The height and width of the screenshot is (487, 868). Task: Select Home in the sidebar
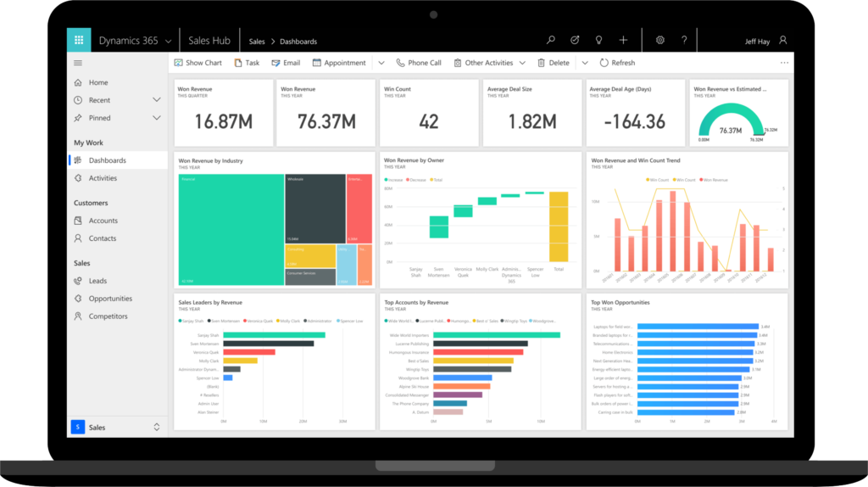pos(117,82)
